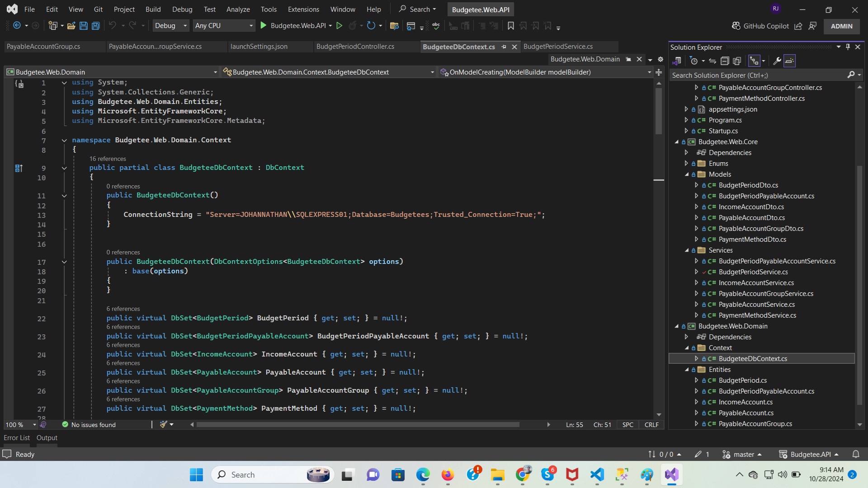The height and width of the screenshot is (488, 868).
Task: Open the Debug configuration dropdown
Action: pyautogui.click(x=170, y=26)
